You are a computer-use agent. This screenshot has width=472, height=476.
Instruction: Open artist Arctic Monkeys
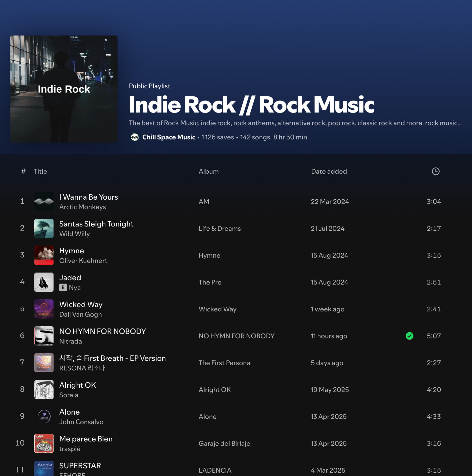[82, 207]
